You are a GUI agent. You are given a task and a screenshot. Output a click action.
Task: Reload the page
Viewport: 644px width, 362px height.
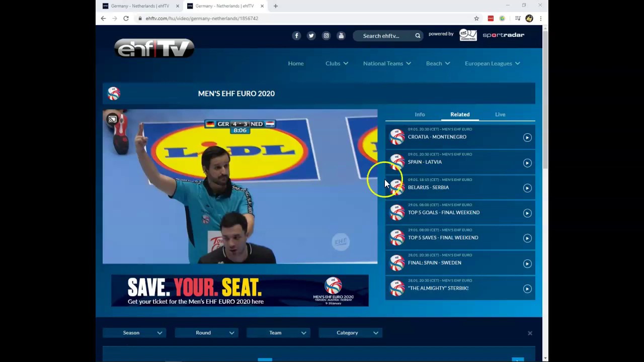click(x=126, y=18)
